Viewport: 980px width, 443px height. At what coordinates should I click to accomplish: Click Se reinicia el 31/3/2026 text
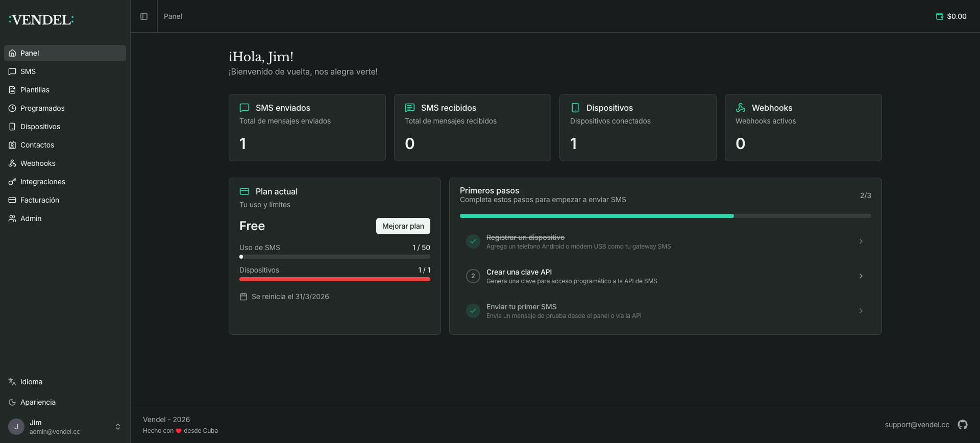[290, 297]
